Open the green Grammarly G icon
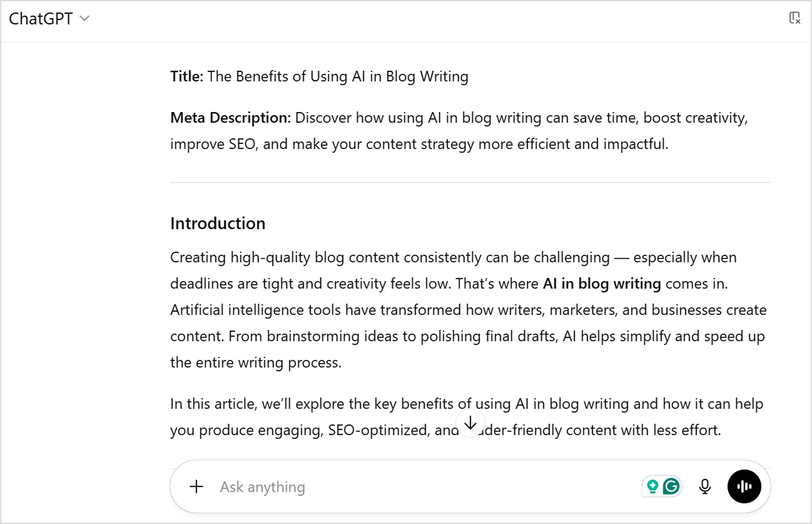The height and width of the screenshot is (524, 812). (x=671, y=486)
